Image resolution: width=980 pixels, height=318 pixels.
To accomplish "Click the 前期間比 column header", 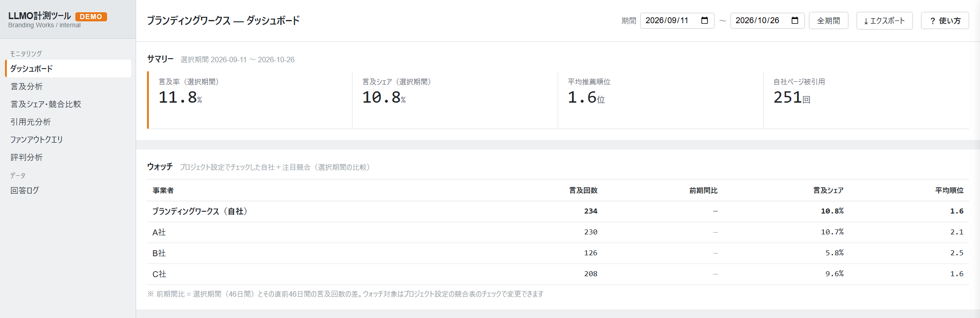I will (703, 190).
